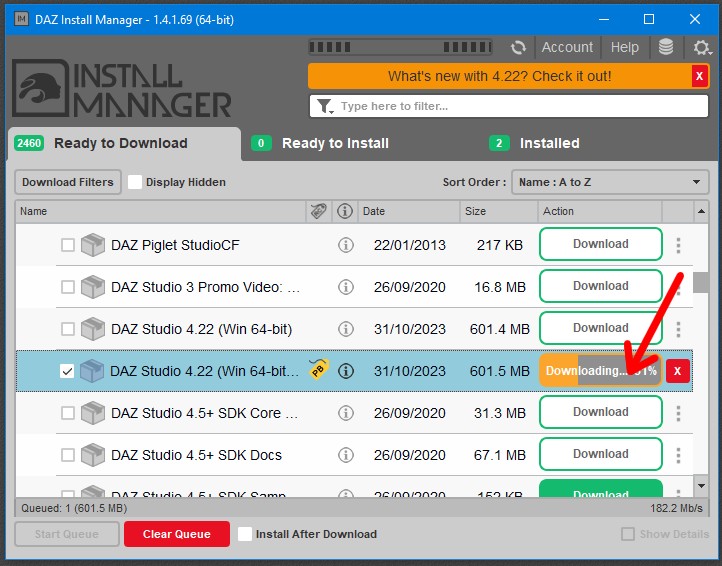Open the settings gear menu
Screen dimensions: 722x566
pos(702,47)
